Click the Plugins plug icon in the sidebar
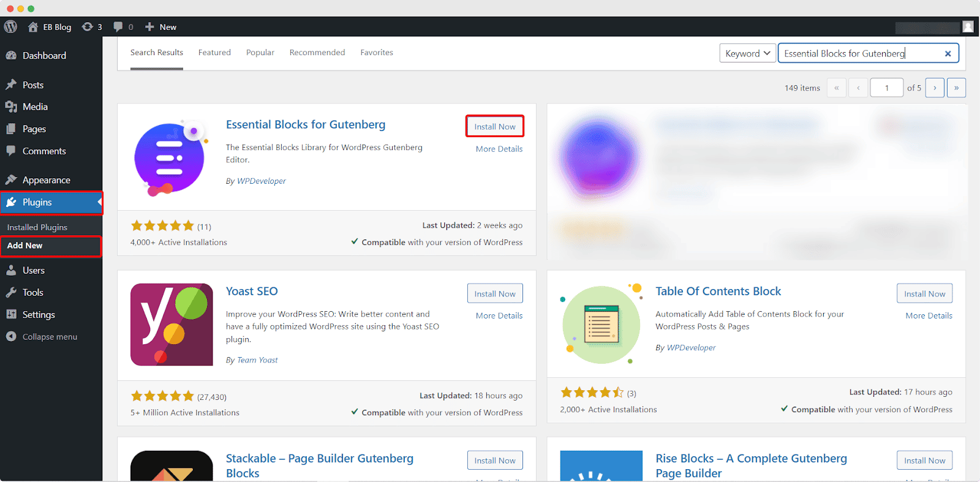The width and height of the screenshot is (980, 482). 11,202
